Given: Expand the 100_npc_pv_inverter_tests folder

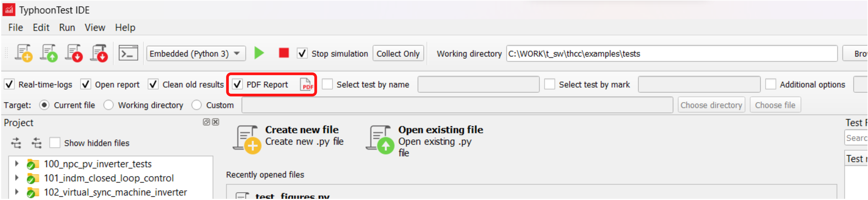Looking at the screenshot, I should click(x=16, y=164).
